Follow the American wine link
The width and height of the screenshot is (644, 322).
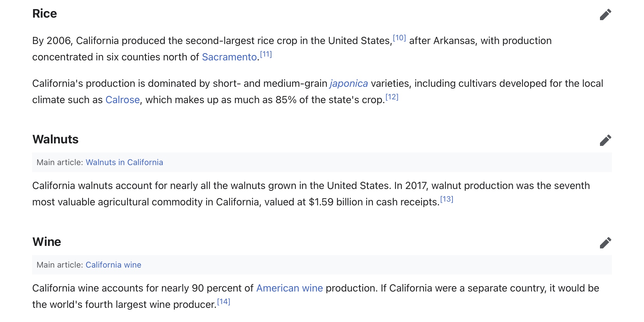(x=290, y=288)
